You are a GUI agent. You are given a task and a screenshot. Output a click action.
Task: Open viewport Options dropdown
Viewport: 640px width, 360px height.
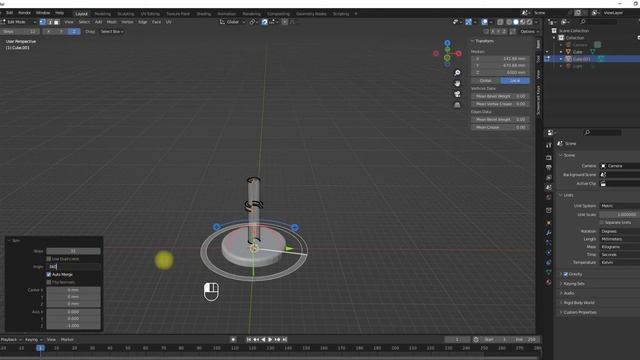point(529,31)
